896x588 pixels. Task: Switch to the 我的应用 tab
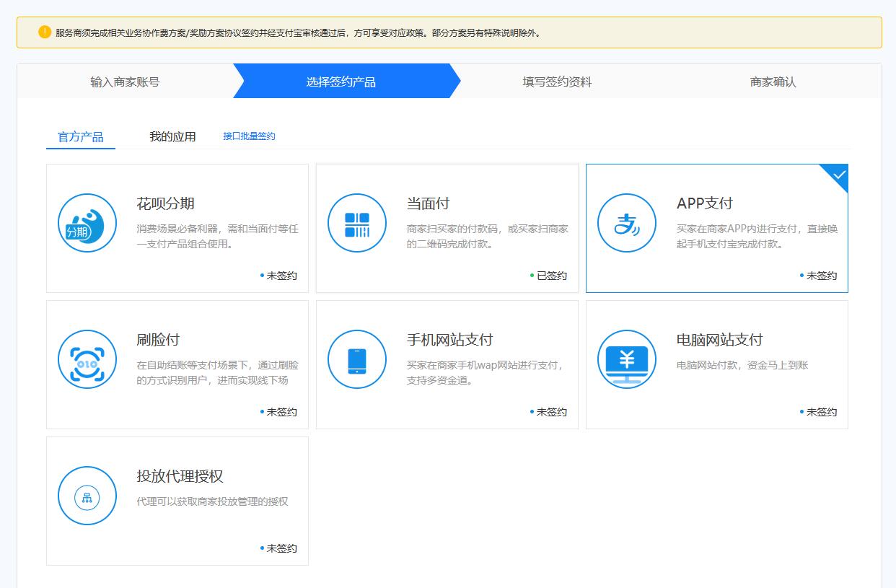tap(172, 137)
